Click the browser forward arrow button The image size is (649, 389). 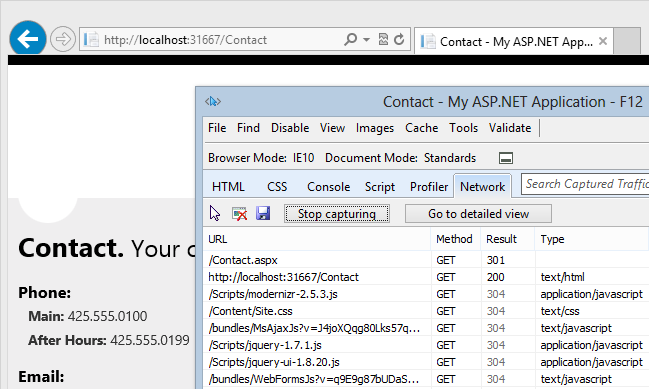63,39
